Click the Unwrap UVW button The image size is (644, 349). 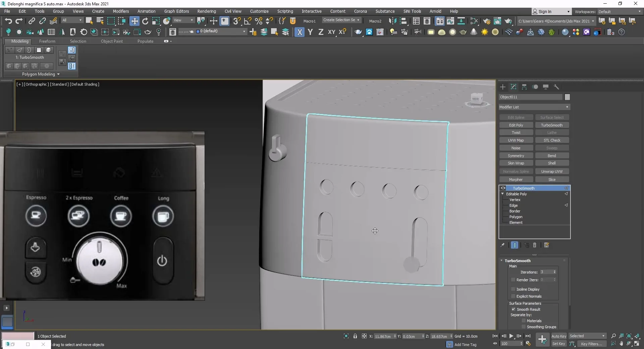tap(552, 171)
